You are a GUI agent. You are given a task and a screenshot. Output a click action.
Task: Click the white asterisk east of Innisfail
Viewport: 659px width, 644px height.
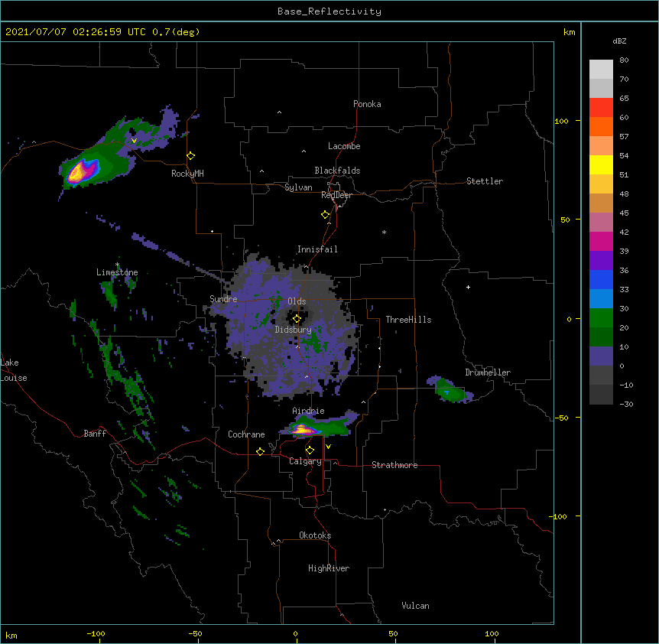384,233
